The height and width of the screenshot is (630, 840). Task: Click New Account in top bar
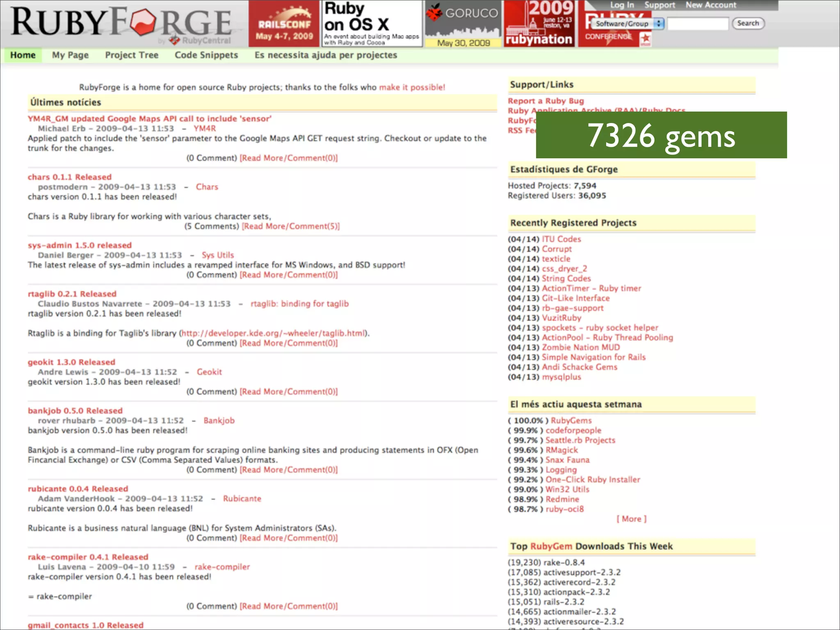(711, 5)
